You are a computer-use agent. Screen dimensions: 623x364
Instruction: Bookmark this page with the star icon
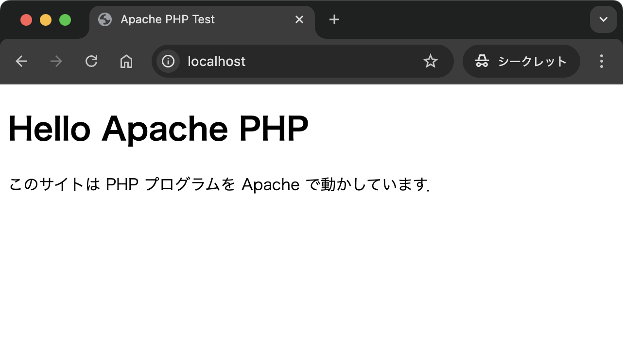pyautogui.click(x=431, y=61)
